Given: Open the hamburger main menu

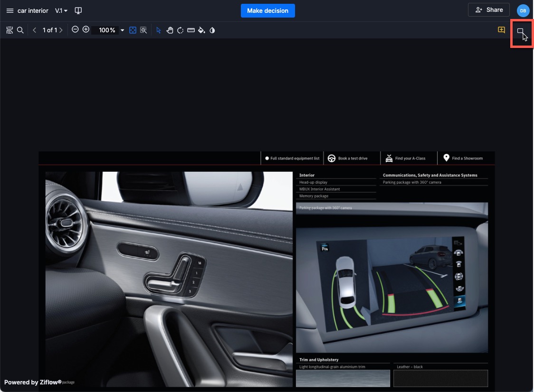Looking at the screenshot, I should pyautogui.click(x=10, y=10).
